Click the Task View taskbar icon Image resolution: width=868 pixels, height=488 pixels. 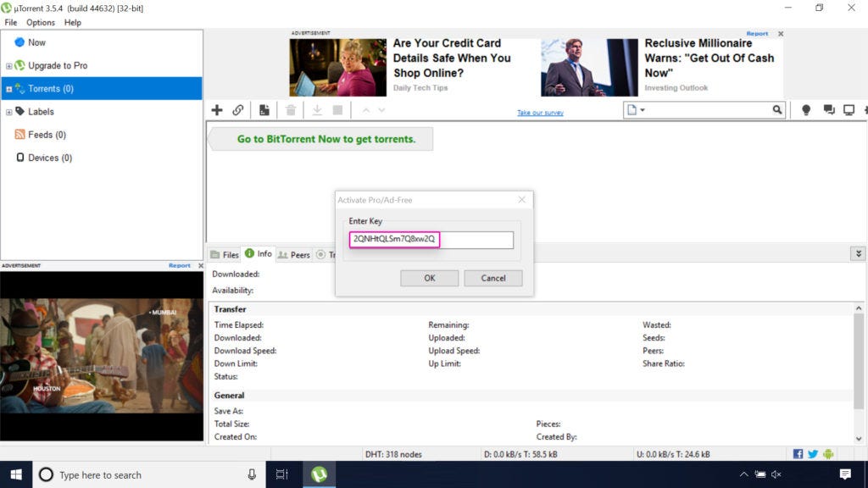point(281,474)
